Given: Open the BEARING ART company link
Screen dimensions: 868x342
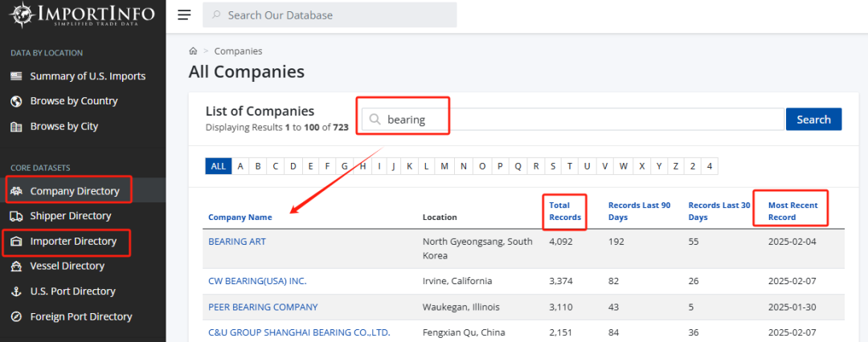Looking at the screenshot, I should pos(236,241).
